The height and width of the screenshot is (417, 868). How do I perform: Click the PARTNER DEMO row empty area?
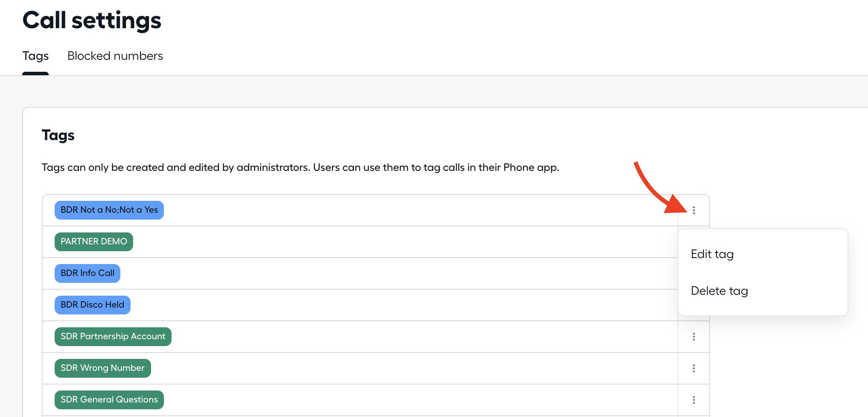click(x=405, y=242)
